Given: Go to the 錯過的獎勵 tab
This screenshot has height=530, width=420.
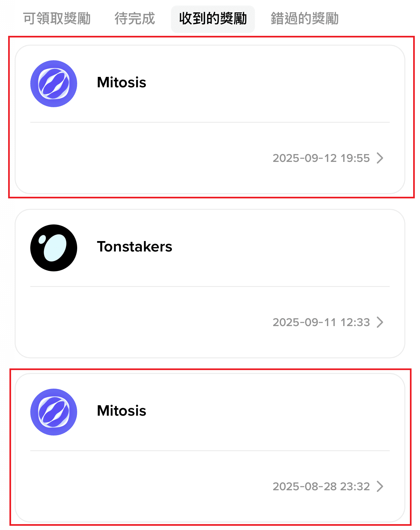Looking at the screenshot, I should click(305, 19).
